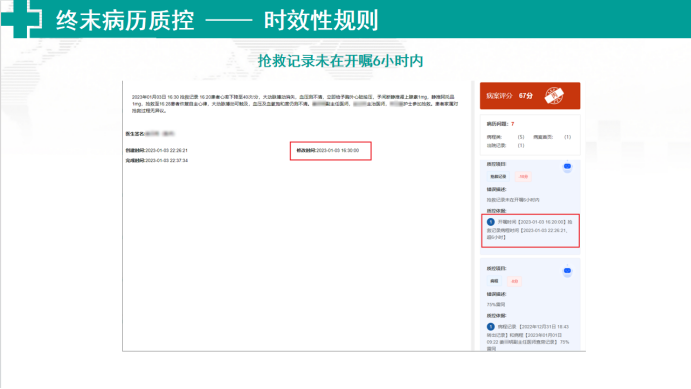Select the 病程 tag on the lower card
The width and height of the screenshot is (691, 389).
point(494,281)
